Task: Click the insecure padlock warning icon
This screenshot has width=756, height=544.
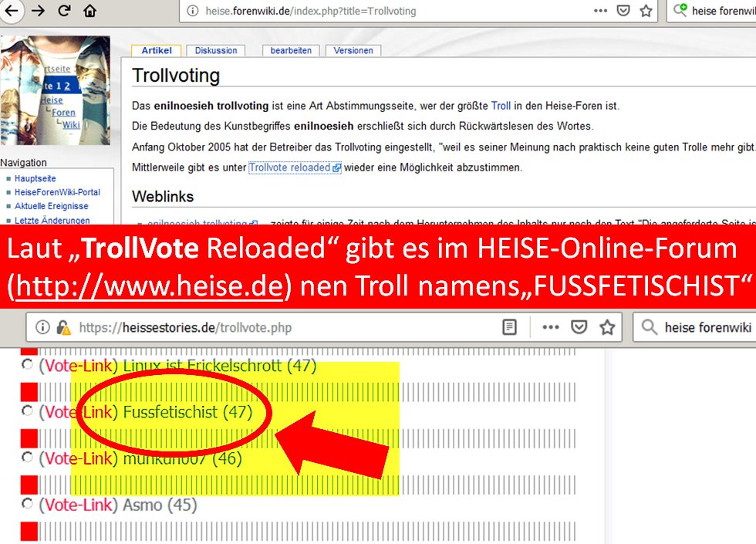Action: coord(63,327)
